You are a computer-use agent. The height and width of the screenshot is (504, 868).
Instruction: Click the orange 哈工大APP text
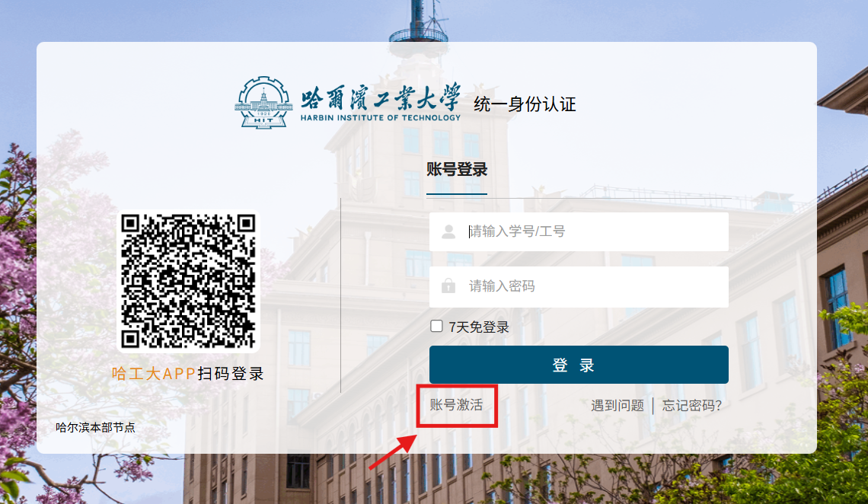(x=153, y=374)
